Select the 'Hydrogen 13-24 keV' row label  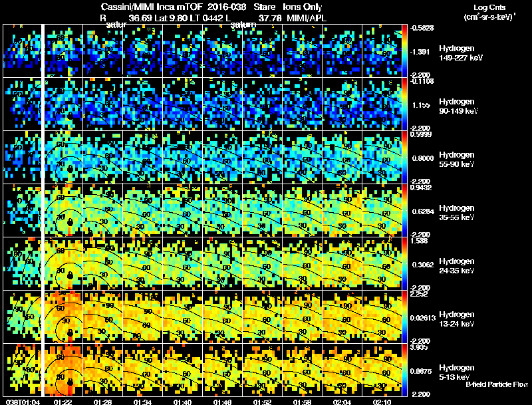coord(457,319)
